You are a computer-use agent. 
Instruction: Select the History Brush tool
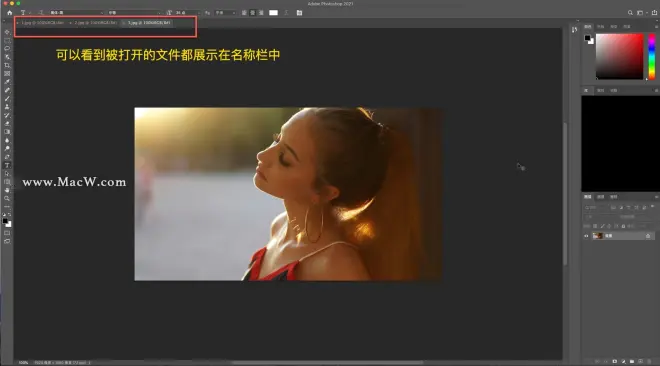point(7,115)
